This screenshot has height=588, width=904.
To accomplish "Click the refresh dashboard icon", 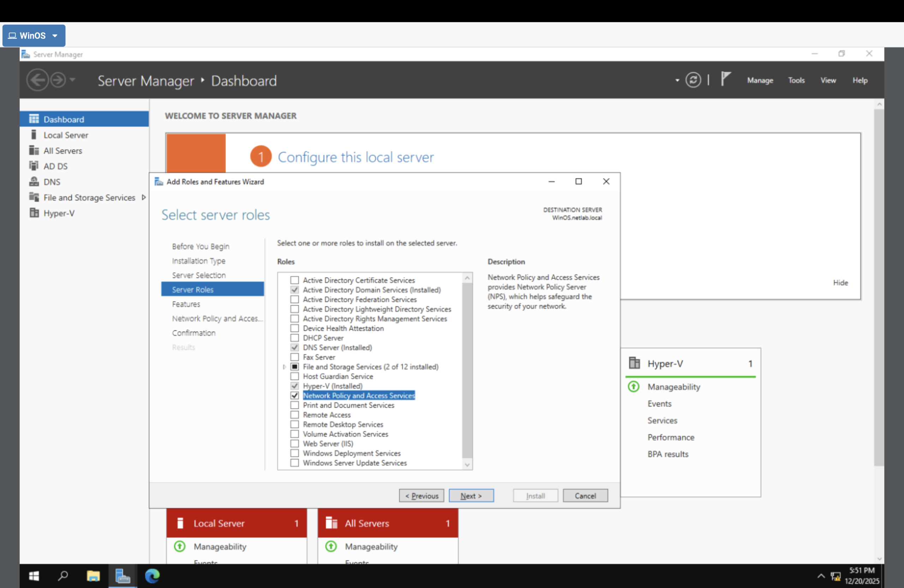I will coord(693,80).
